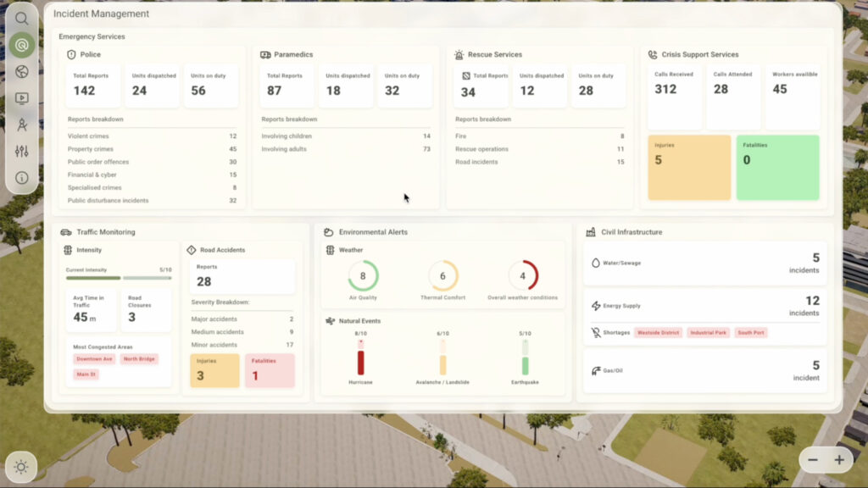868x488 pixels.
Task: Click the Paramedics ambulance icon
Action: (x=265, y=54)
